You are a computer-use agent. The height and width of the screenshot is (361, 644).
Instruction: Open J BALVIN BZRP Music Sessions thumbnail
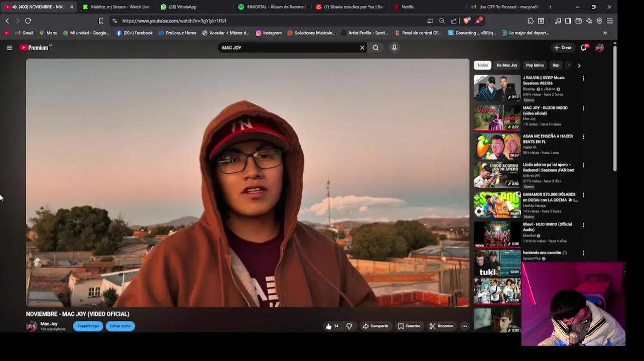click(x=497, y=88)
